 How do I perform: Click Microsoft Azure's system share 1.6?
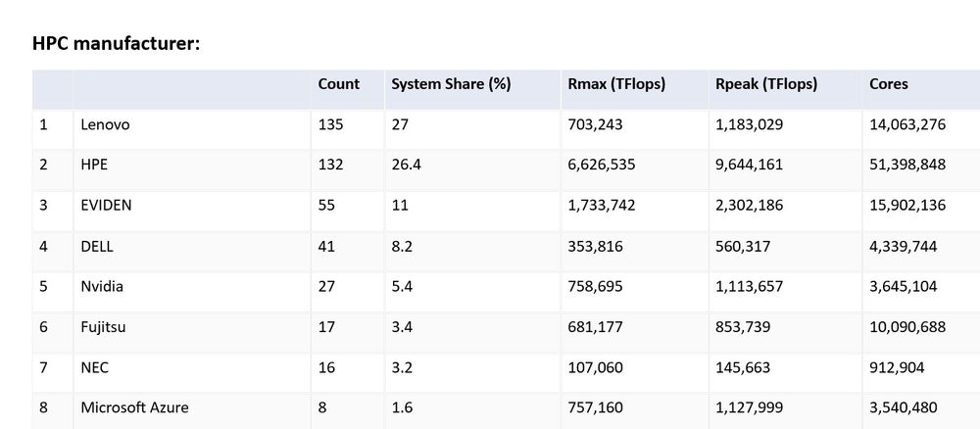tap(402, 407)
